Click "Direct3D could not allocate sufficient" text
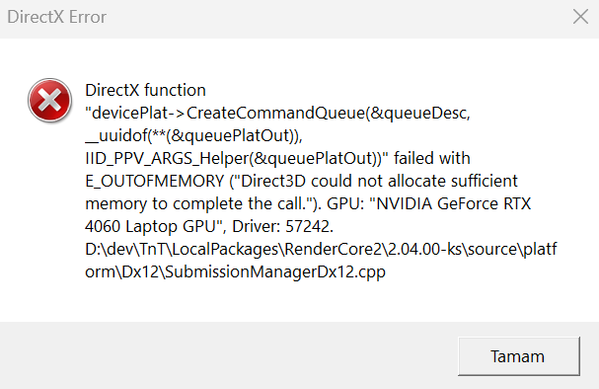599x389 pixels. pyautogui.click(x=379, y=181)
